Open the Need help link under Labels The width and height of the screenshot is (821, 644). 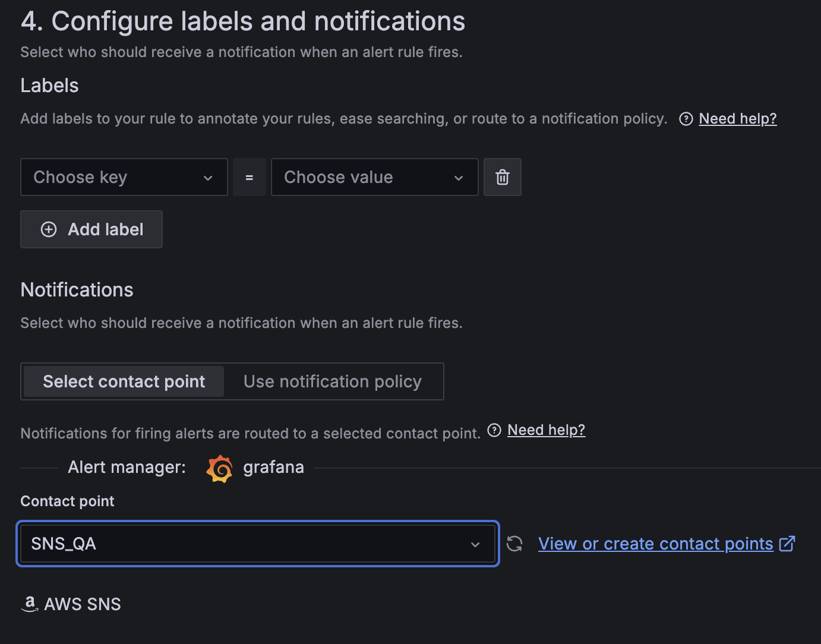click(737, 118)
